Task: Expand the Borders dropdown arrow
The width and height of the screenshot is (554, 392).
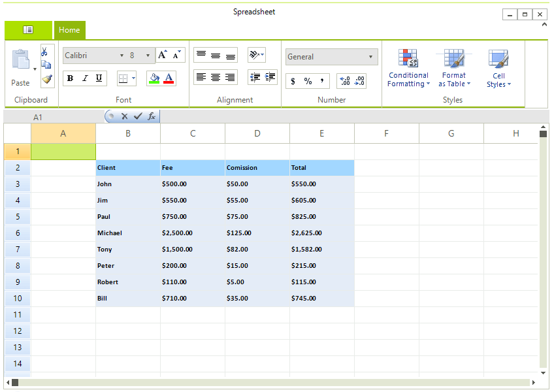Action: pos(134,78)
